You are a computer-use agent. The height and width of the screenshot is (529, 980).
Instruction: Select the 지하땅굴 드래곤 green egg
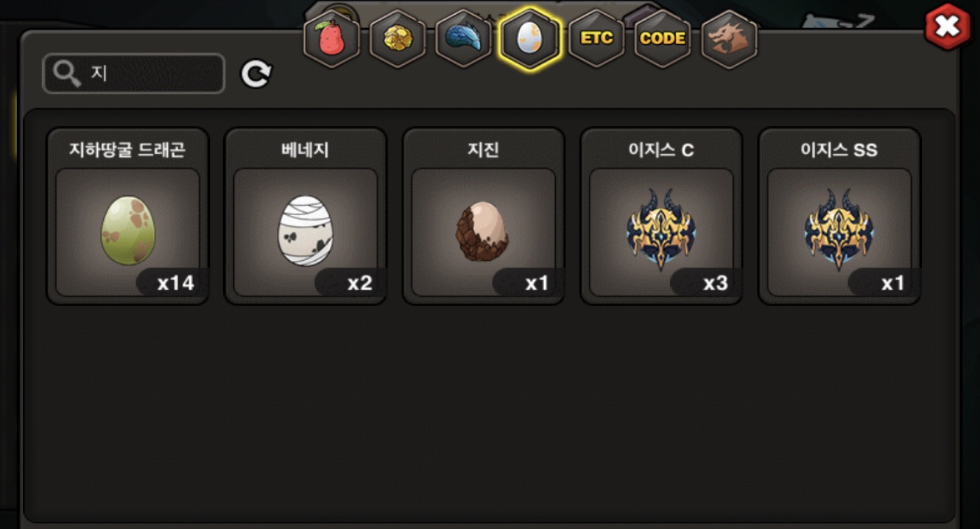tap(127, 231)
